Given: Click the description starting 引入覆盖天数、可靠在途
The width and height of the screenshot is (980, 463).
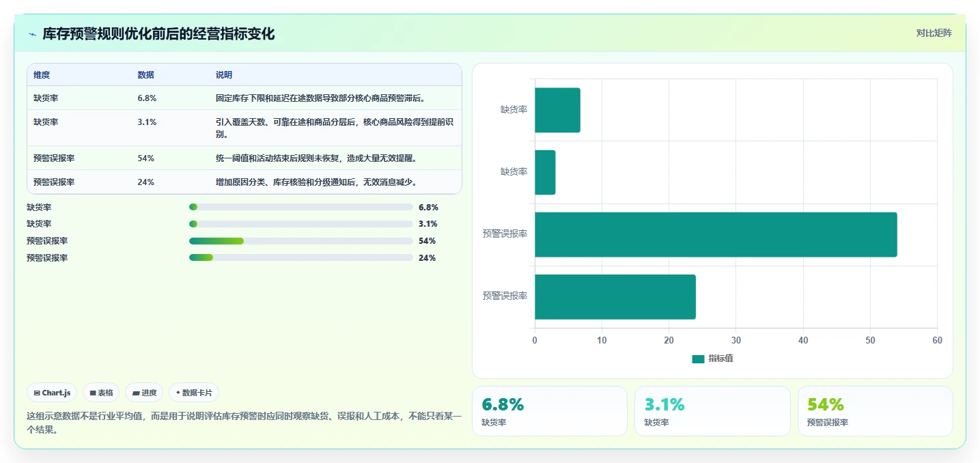Looking at the screenshot, I should click(335, 128).
